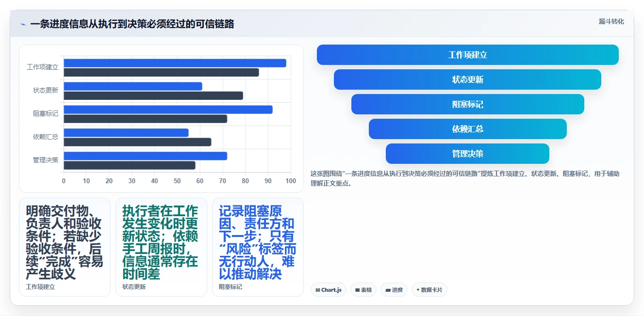Click the description paragraph starting 这张图围绕
Screen dimensions: 644x316
pyautogui.click(x=465, y=178)
